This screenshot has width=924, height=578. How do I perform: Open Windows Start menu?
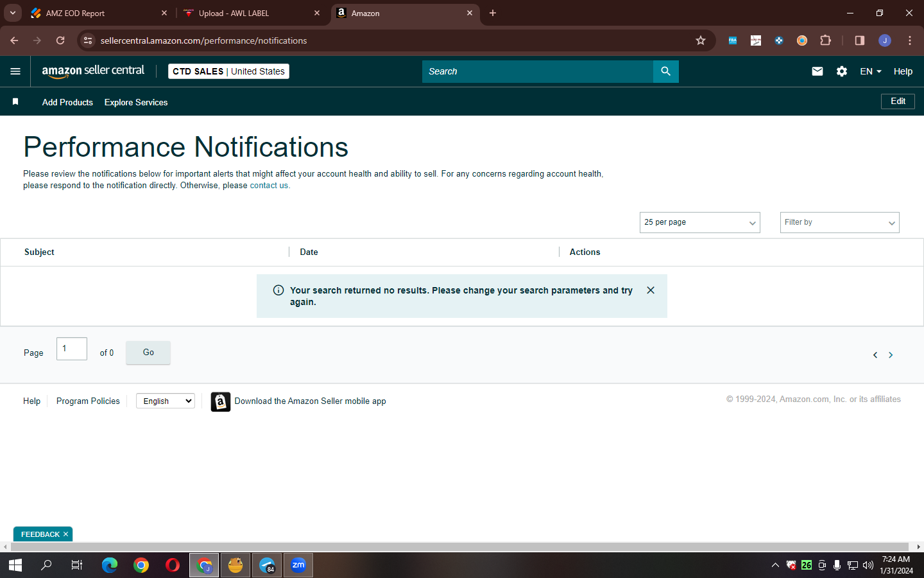pos(15,565)
